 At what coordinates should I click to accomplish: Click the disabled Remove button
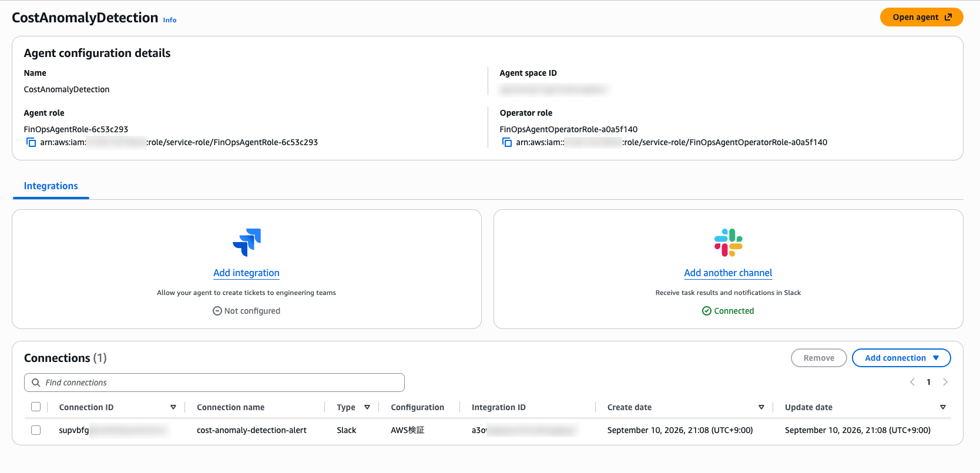coord(819,358)
